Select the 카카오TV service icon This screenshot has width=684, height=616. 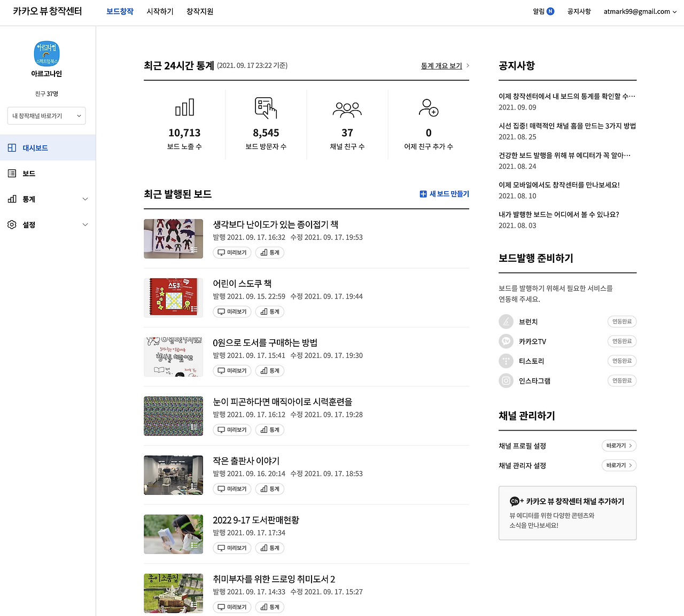pos(506,341)
